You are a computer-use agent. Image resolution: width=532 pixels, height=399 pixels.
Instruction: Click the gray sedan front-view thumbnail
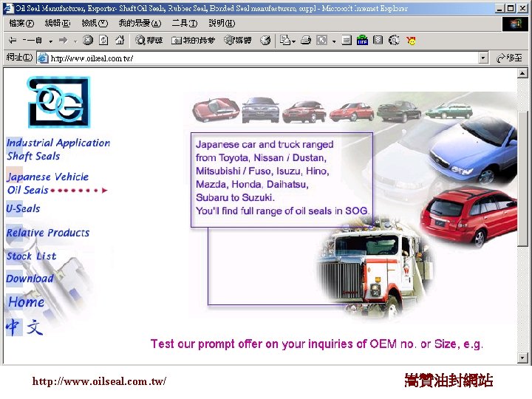pyautogui.click(x=261, y=110)
